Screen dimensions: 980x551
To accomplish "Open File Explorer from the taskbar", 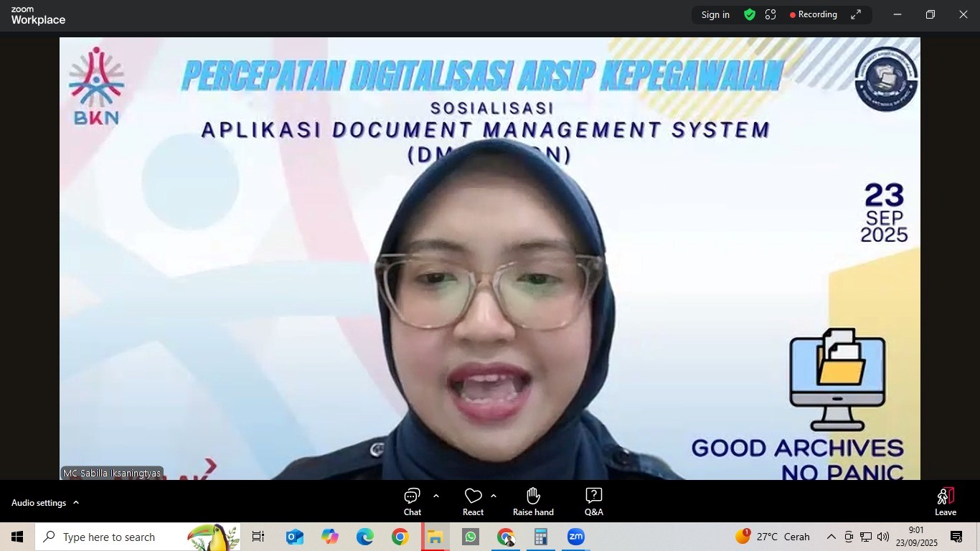I will coord(435,537).
